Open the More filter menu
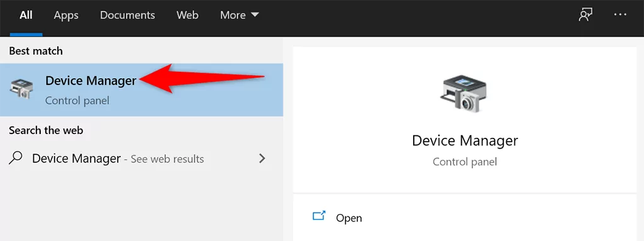This screenshot has height=241, width=644. click(240, 15)
